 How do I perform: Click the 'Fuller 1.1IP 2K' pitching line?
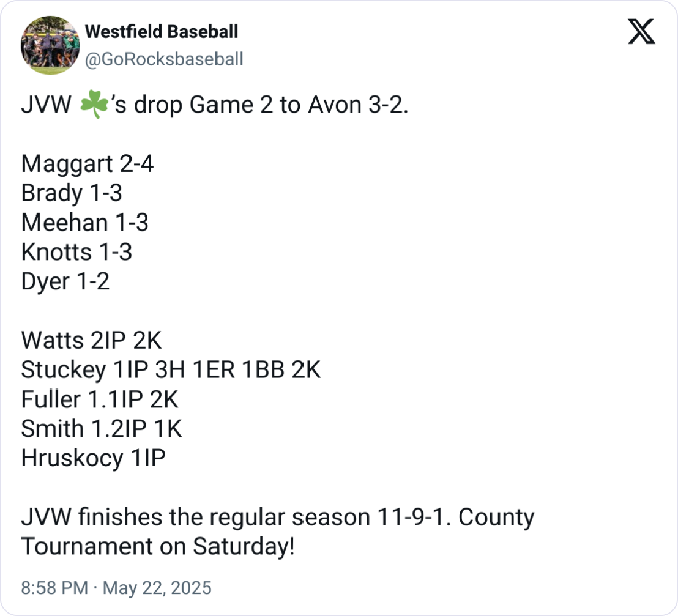(x=100, y=399)
